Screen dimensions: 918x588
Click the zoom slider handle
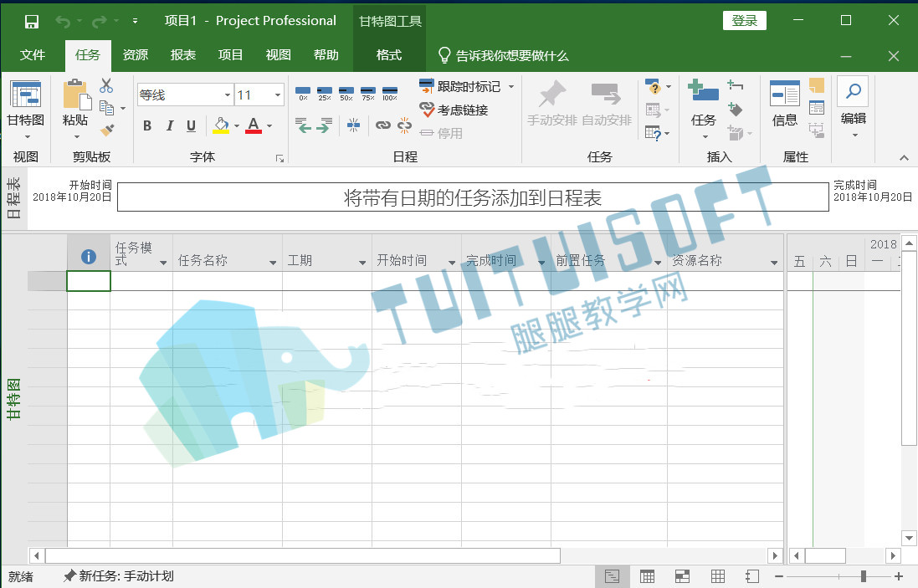pos(863,577)
